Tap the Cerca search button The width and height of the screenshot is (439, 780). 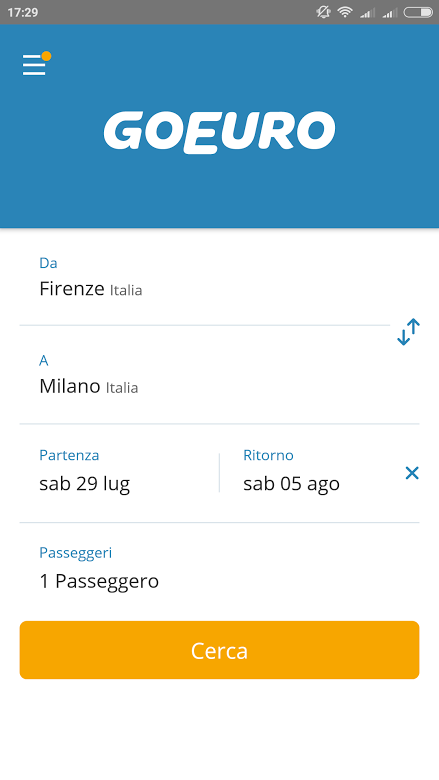click(x=219, y=650)
